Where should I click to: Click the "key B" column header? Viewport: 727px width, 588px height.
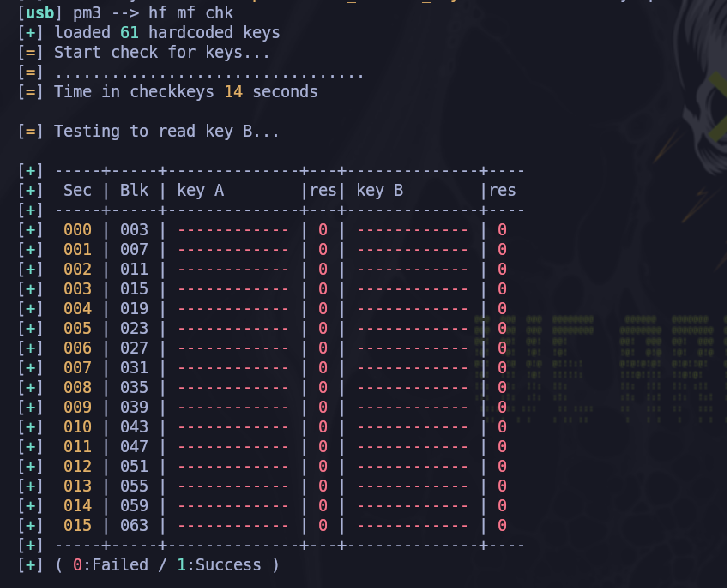coord(380,190)
